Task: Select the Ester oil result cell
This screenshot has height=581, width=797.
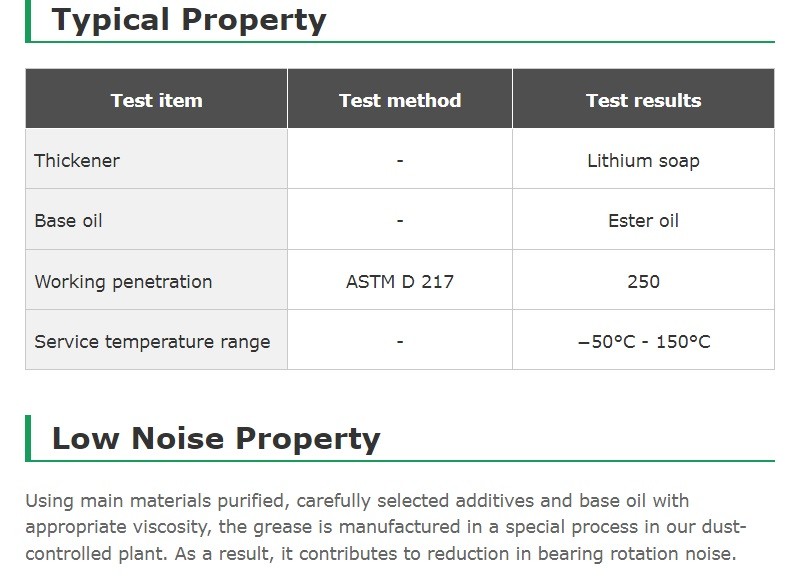Action: tap(643, 220)
